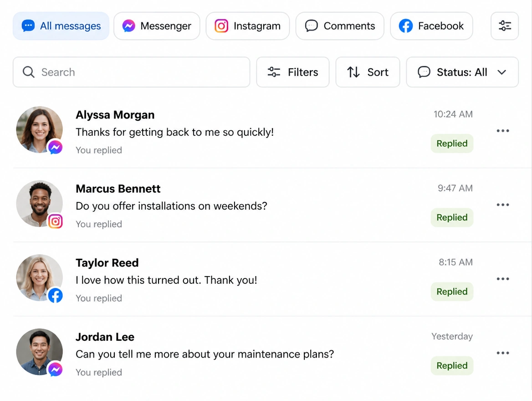Click the magnifying glass search icon

[x=29, y=72]
